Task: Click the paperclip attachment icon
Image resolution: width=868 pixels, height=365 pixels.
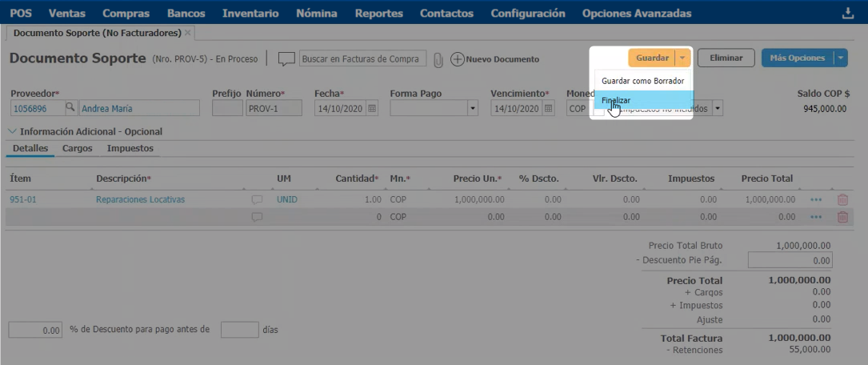Action: click(438, 59)
